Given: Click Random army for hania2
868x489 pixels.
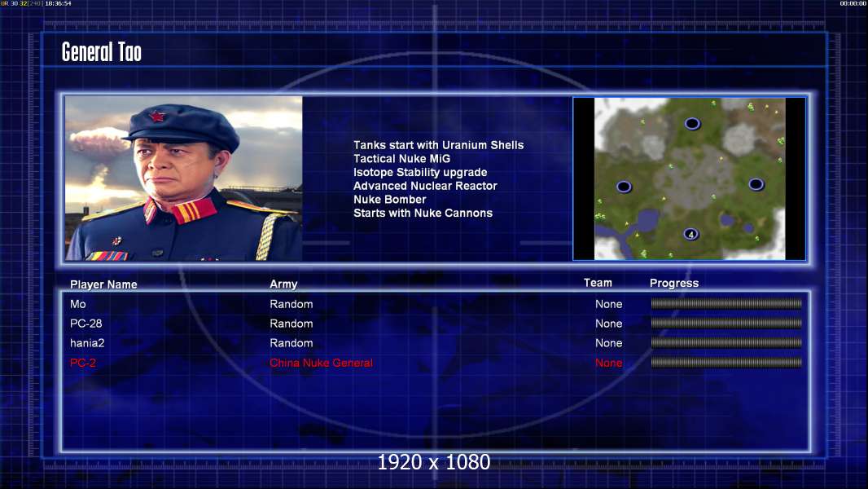Looking at the screenshot, I should (292, 343).
